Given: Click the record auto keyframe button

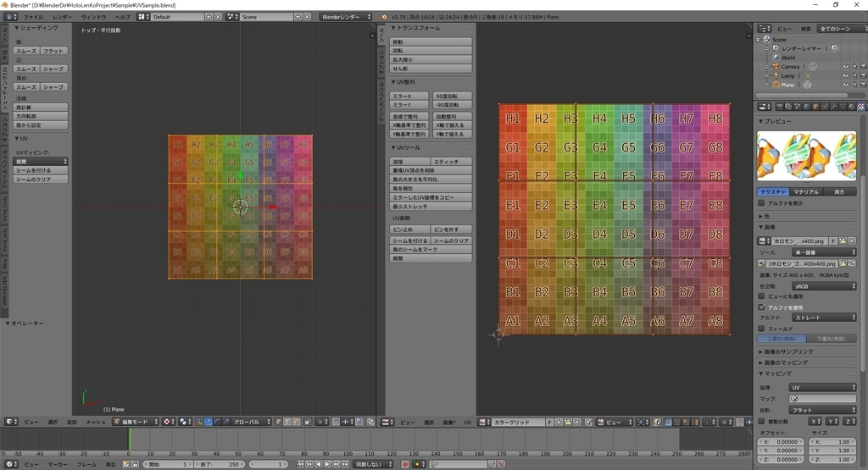Looking at the screenshot, I should [x=404, y=464].
